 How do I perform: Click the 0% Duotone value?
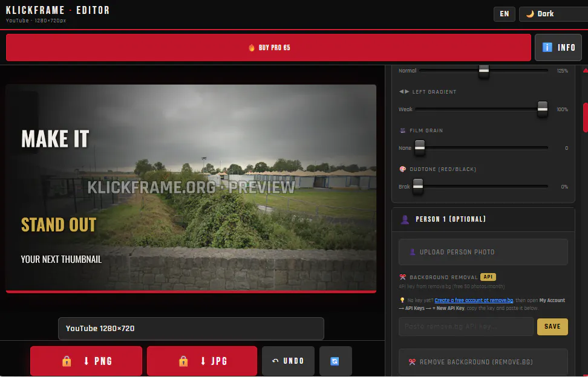(x=564, y=187)
